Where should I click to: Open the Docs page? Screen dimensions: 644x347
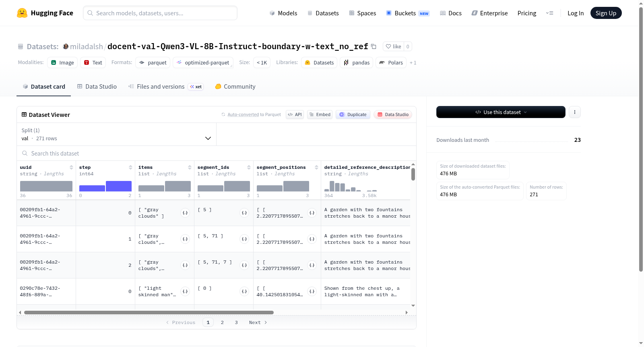[451, 13]
